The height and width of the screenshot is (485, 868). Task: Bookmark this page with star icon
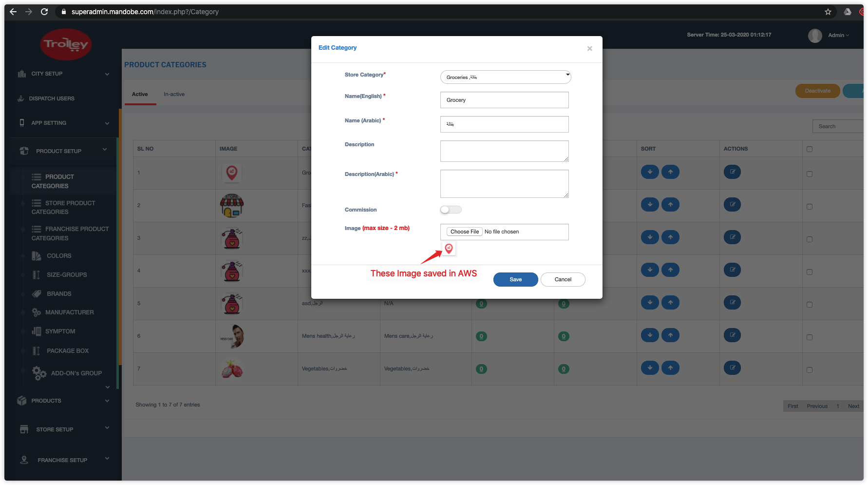[828, 12]
